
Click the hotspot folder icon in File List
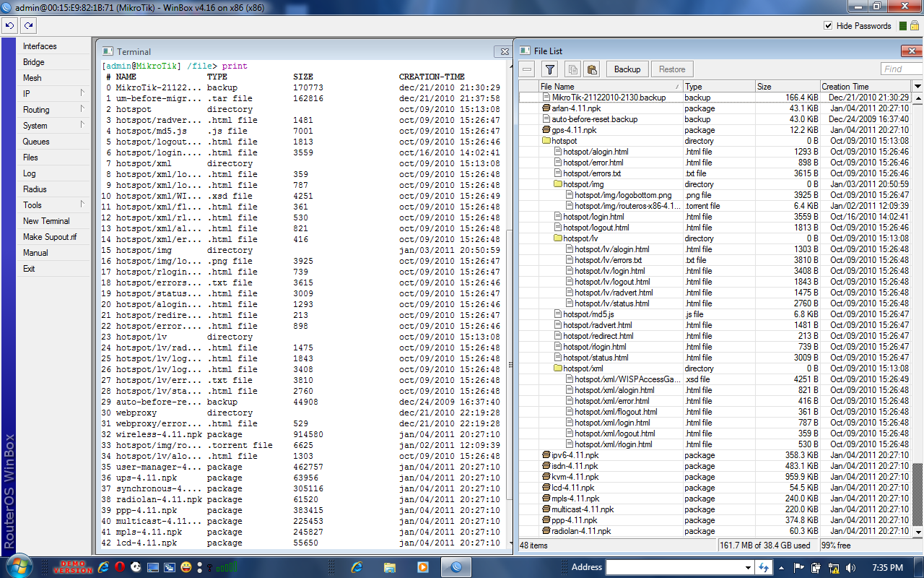coord(546,141)
